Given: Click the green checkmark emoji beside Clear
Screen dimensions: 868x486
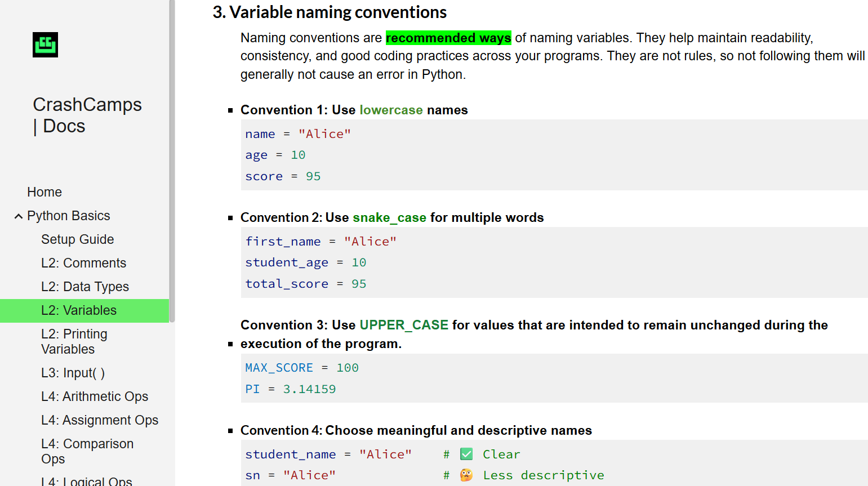Looking at the screenshot, I should tap(466, 454).
